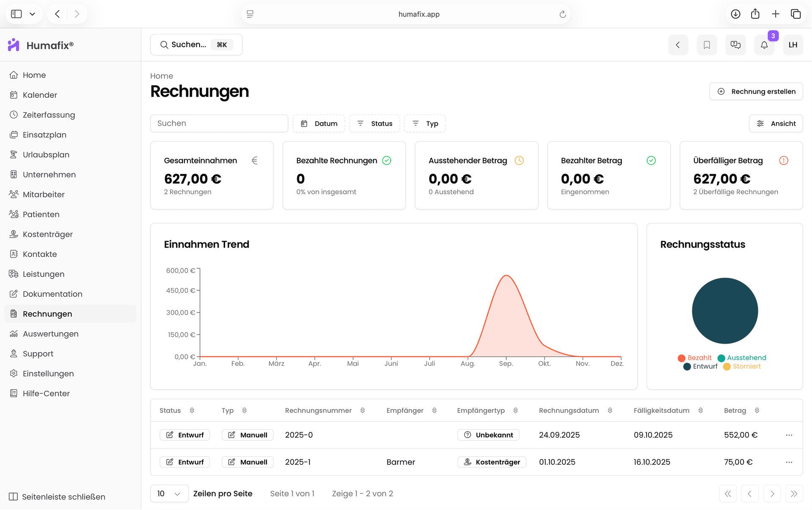The height and width of the screenshot is (510, 812).
Task: Click the Rechnung erstellen button
Action: [756, 91]
